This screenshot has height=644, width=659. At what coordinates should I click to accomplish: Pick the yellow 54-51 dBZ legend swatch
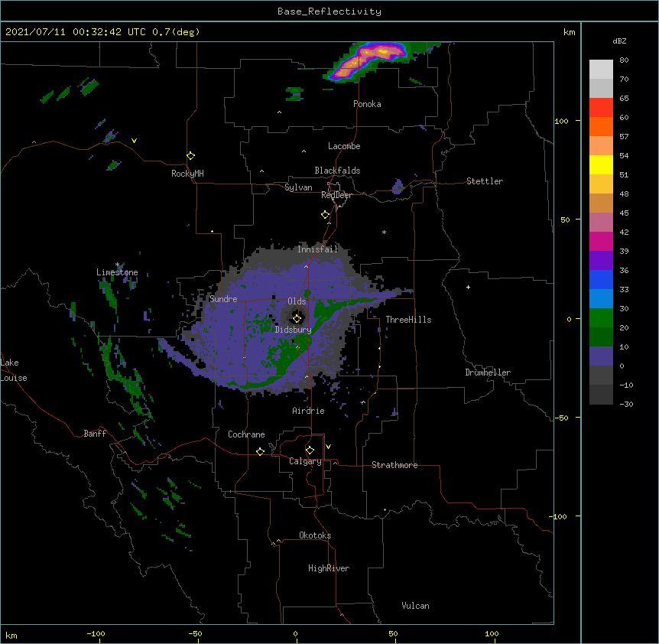click(601, 164)
